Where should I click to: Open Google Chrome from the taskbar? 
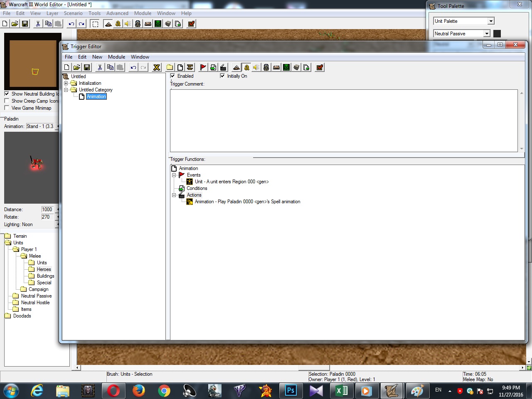(164, 391)
